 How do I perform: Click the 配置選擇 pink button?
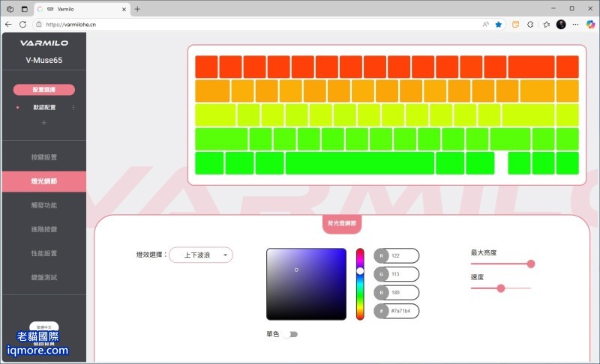click(44, 90)
